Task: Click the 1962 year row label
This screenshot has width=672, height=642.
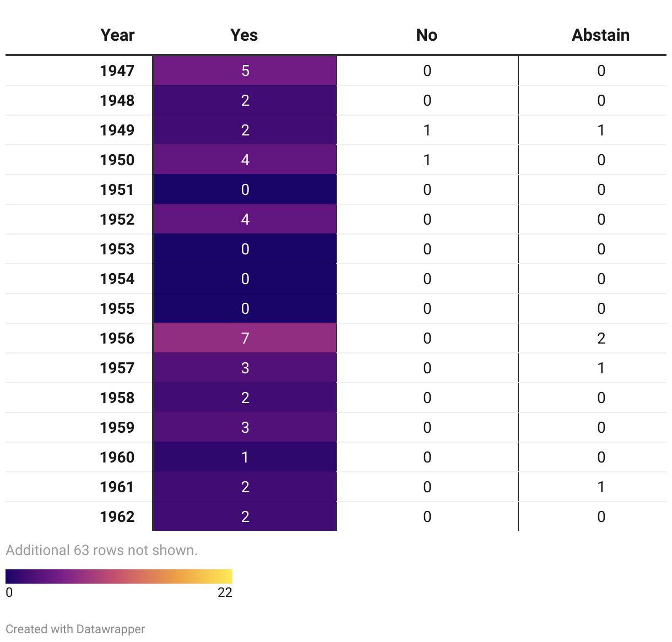Action: [117, 516]
